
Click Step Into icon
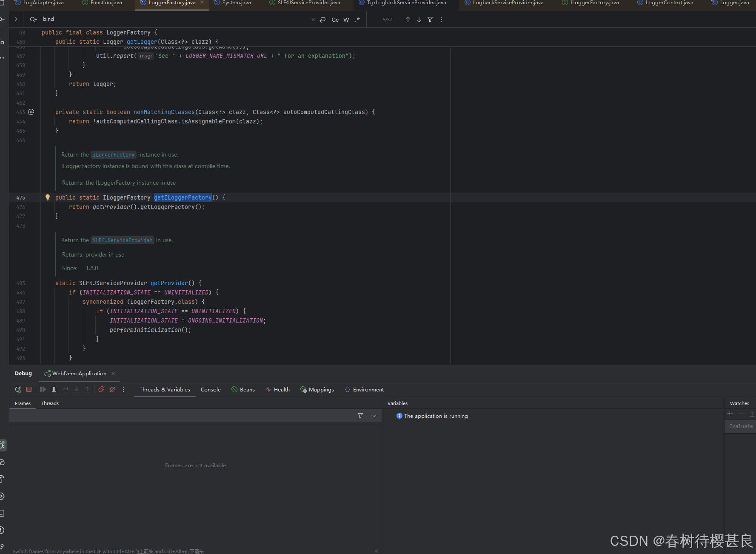pos(76,389)
